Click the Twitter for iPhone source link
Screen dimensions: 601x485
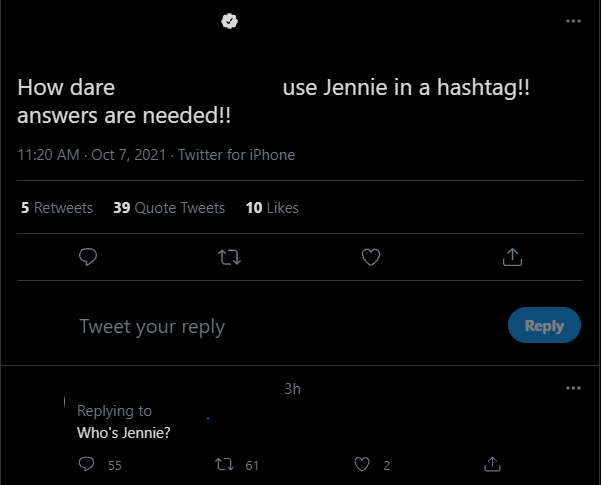(x=236, y=155)
